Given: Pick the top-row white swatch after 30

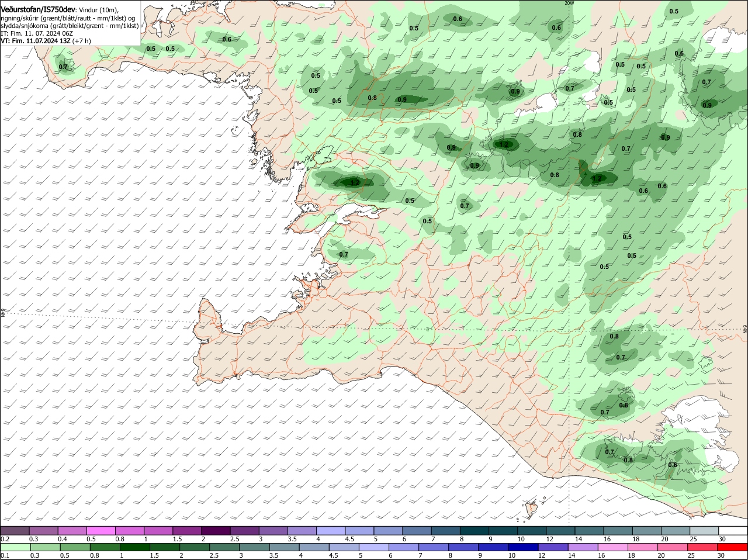Looking at the screenshot, I should 733,530.
